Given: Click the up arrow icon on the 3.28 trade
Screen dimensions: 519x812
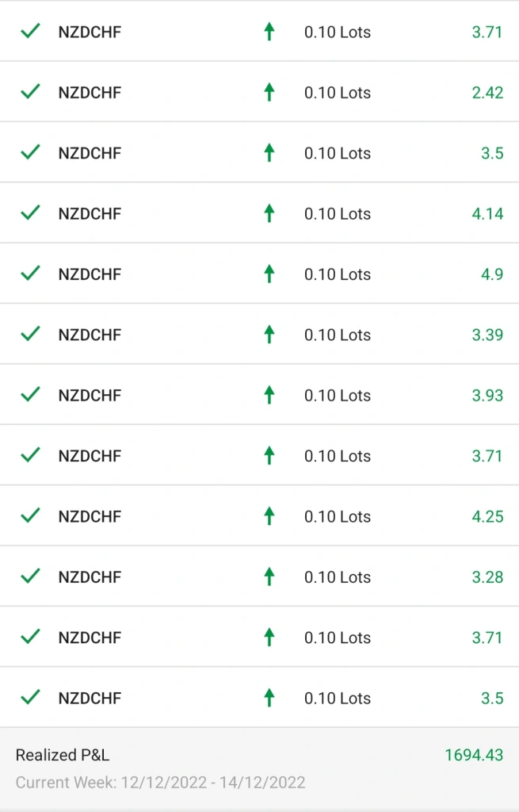Looking at the screenshot, I should [x=269, y=577].
